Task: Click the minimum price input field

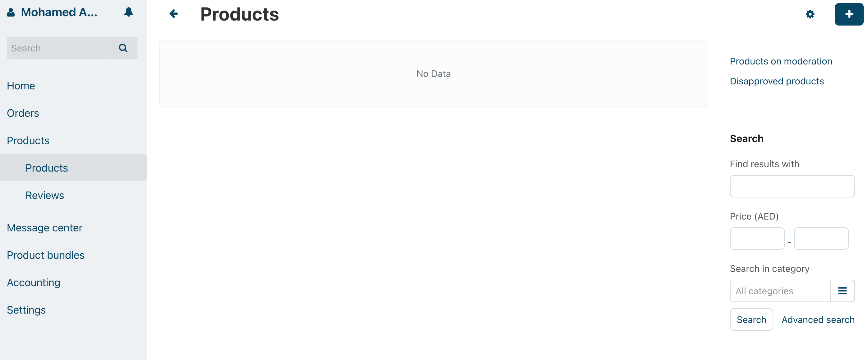Action: (x=757, y=239)
